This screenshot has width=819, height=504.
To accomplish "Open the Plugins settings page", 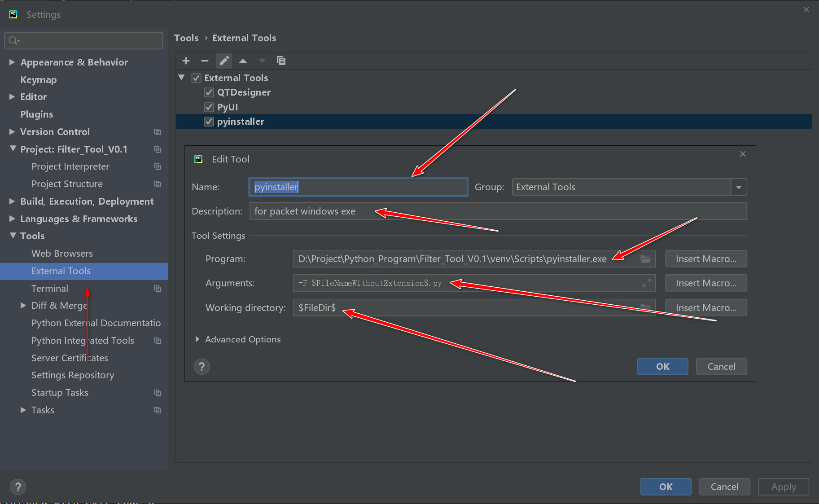I will 36,114.
